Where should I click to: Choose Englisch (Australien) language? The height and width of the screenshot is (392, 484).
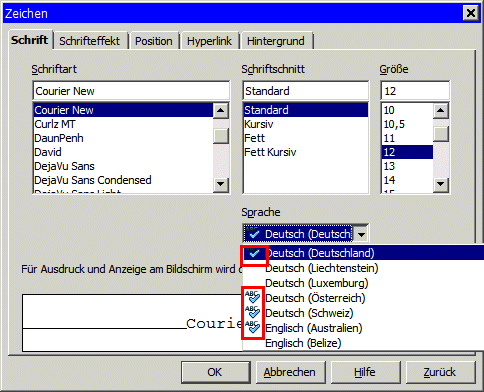[x=364, y=328]
